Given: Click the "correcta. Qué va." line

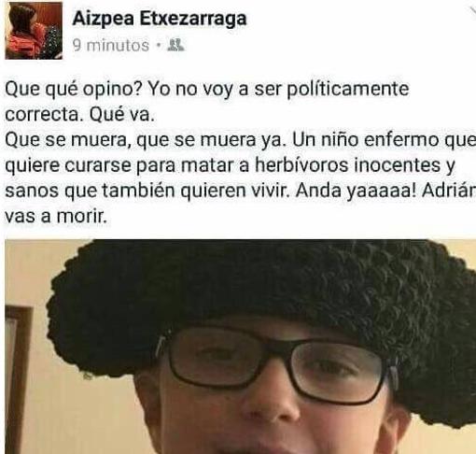Looking at the screenshot, I should point(79,115).
